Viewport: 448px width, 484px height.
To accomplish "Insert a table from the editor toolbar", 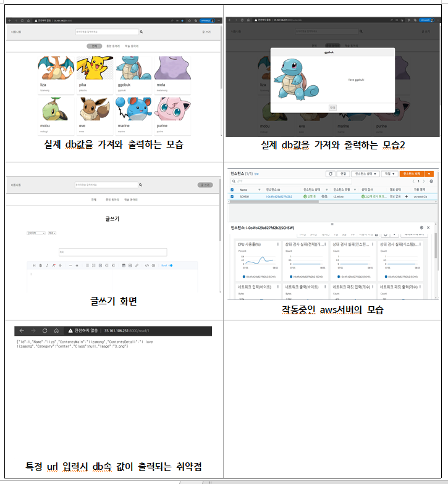I will [x=124, y=265].
